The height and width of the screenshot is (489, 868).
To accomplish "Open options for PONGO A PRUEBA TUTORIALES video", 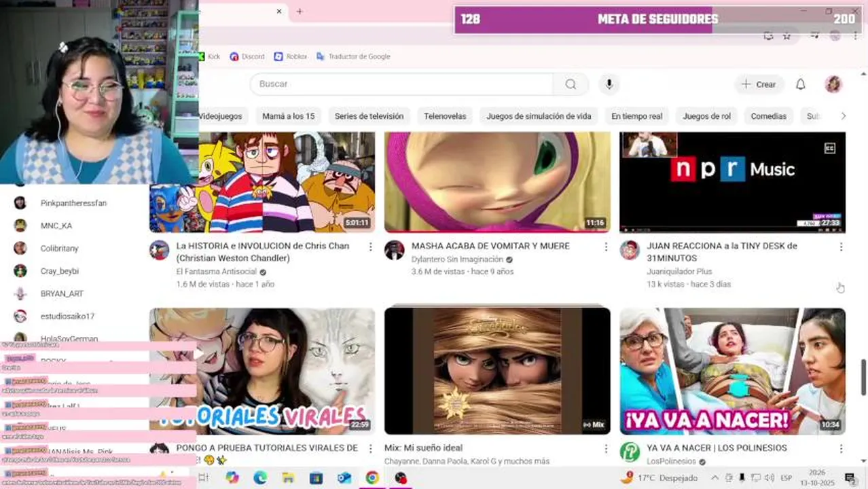I will (371, 449).
